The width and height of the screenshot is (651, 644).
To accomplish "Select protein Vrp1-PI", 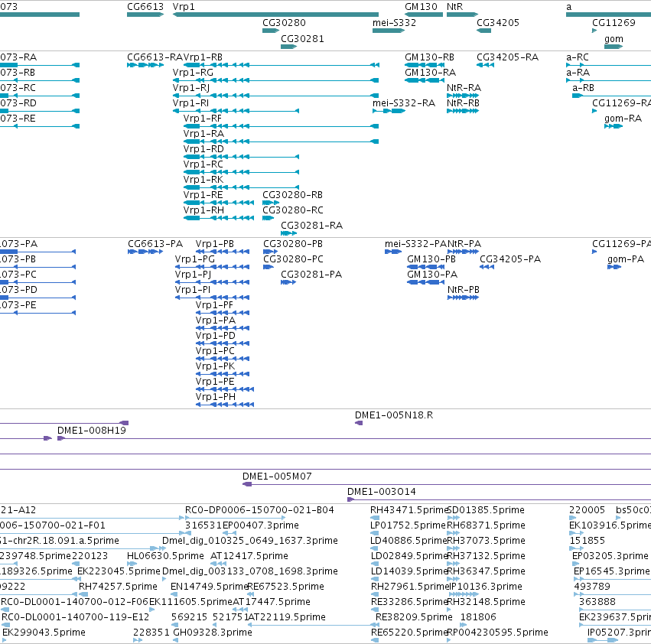I will click(212, 298).
